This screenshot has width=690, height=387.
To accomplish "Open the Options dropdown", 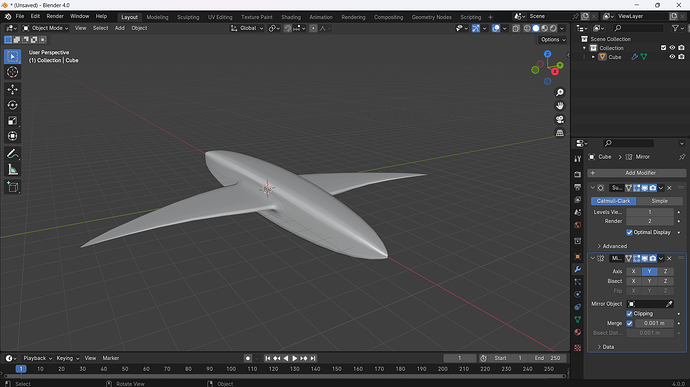I will (x=553, y=40).
